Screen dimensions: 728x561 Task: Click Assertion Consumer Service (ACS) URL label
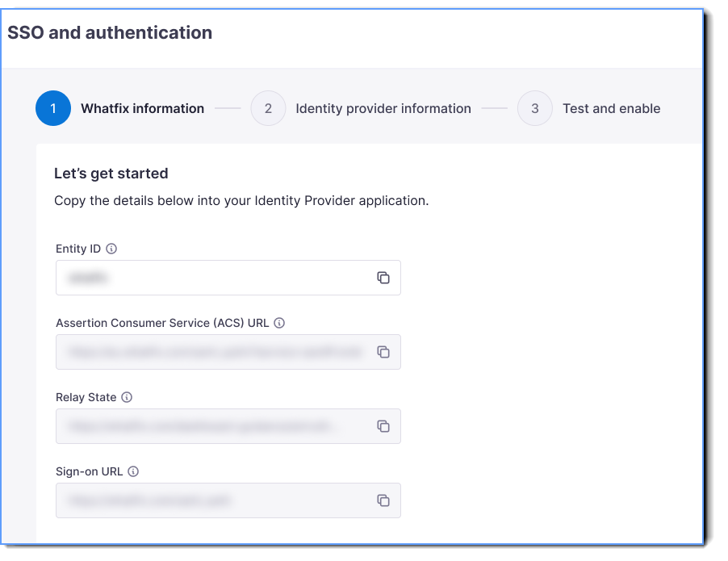tap(162, 323)
